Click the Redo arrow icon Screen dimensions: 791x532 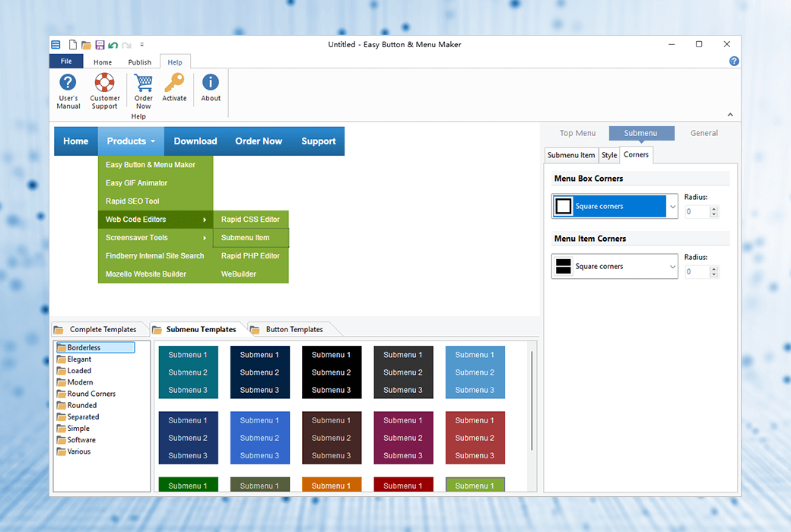coord(126,46)
